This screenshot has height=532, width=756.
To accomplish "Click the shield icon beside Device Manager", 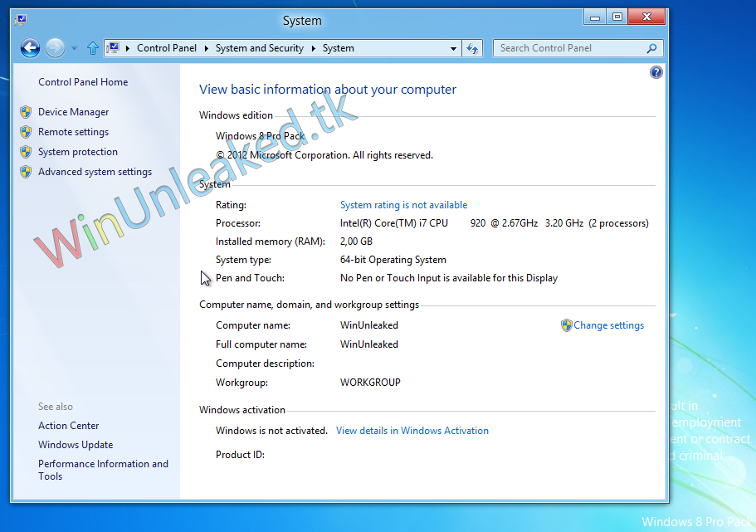I will pyautogui.click(x=26, y=112).
